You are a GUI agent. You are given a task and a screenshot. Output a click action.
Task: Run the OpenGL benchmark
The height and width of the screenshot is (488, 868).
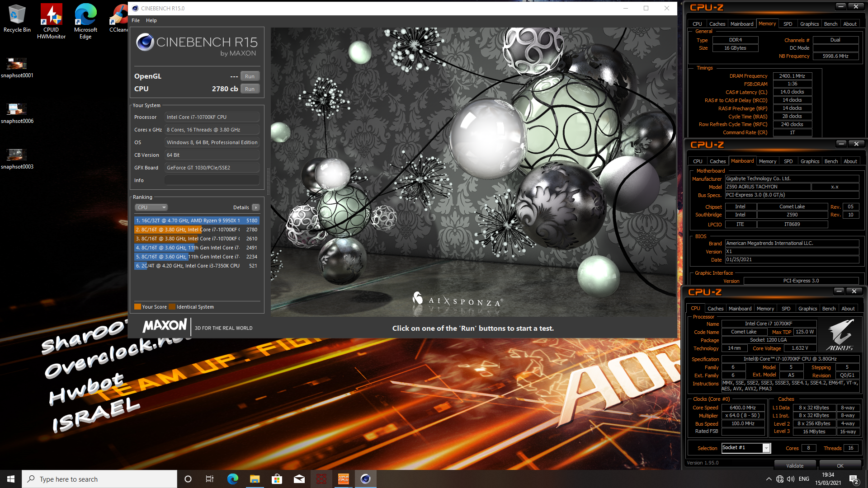pyautogui.click(x=250, y=76)
